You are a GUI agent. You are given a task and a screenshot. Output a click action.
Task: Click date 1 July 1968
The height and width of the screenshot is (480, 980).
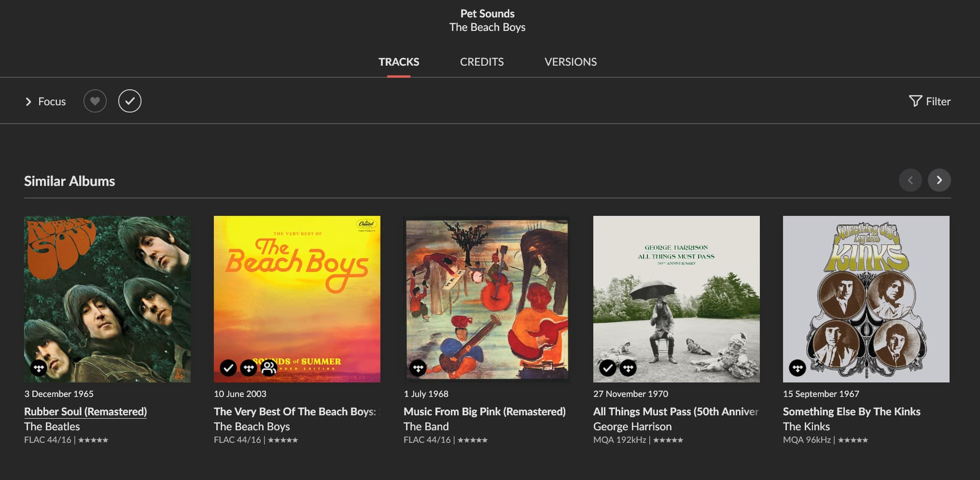(x=426, y=394)
